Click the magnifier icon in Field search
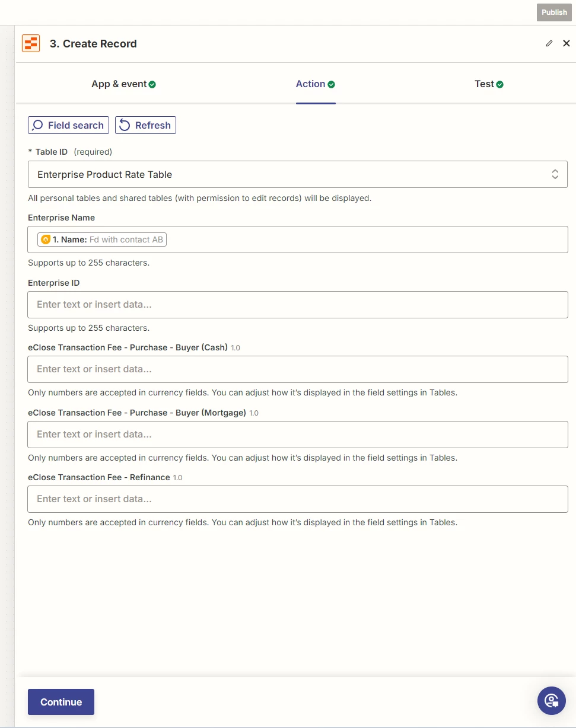576x728 pixels. point(38,125)
